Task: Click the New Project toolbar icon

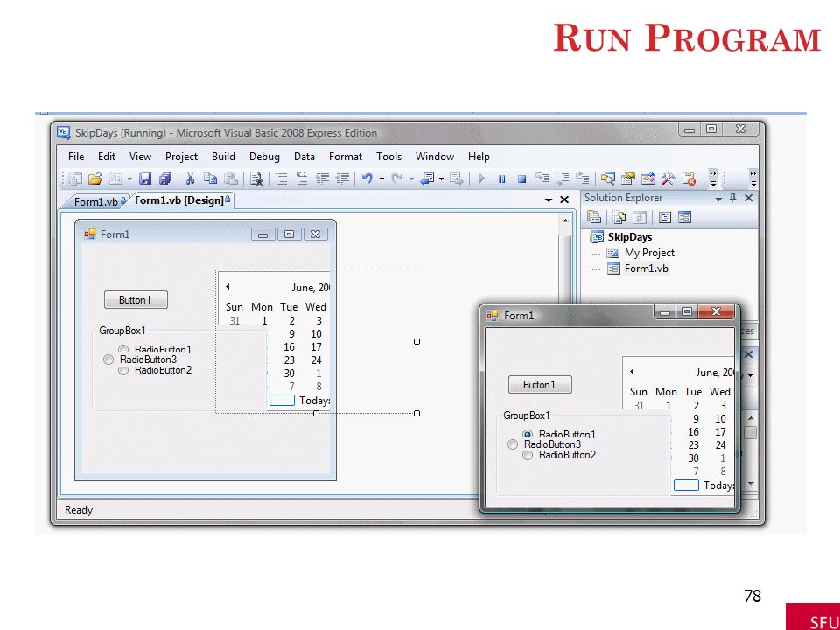Action: 75,178
